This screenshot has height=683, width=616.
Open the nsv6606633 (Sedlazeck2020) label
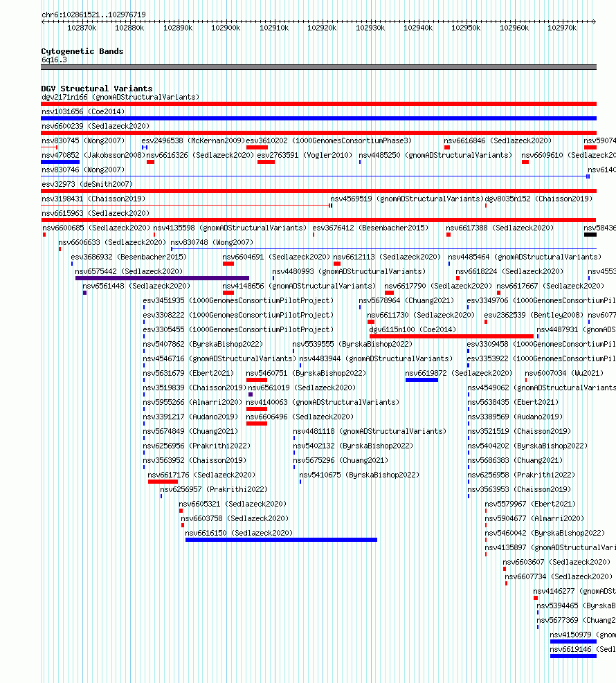tap(112, 242)
